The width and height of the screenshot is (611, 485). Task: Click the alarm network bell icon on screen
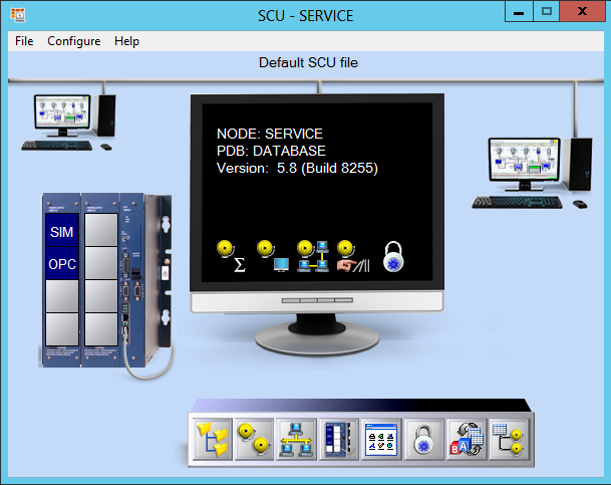point(313,256)
